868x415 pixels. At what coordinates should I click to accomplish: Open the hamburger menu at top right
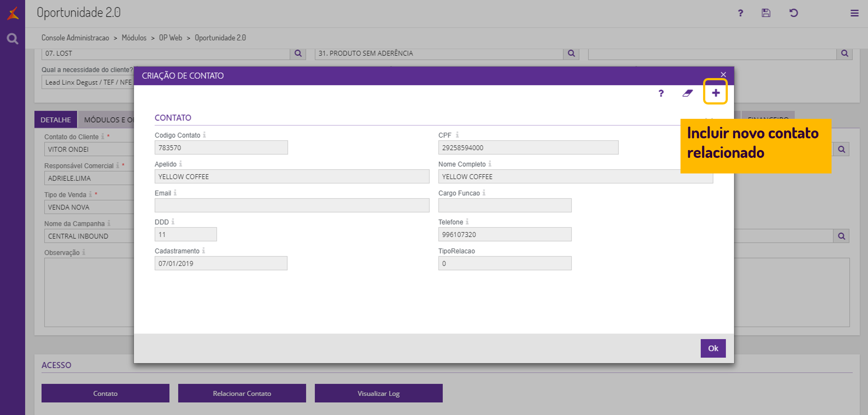coord(854,13)
